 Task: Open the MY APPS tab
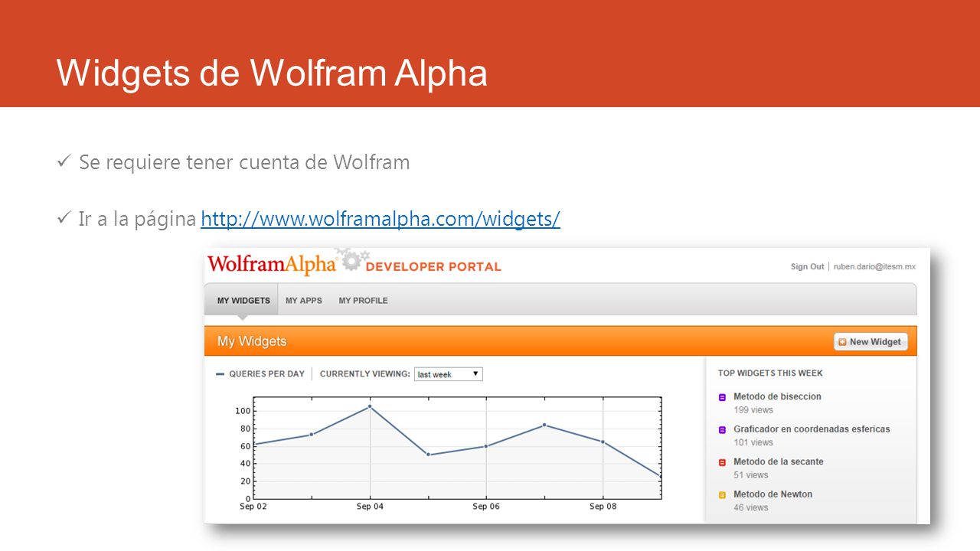304,301
